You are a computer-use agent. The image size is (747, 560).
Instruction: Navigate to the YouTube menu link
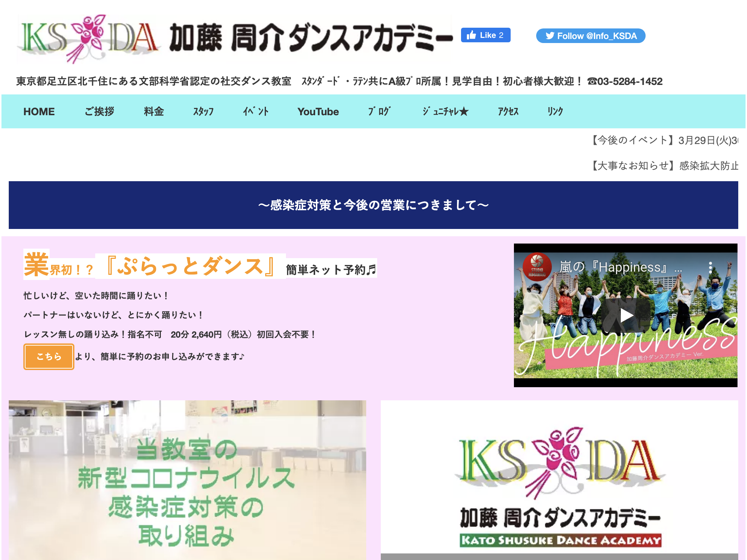click(318, 112)
